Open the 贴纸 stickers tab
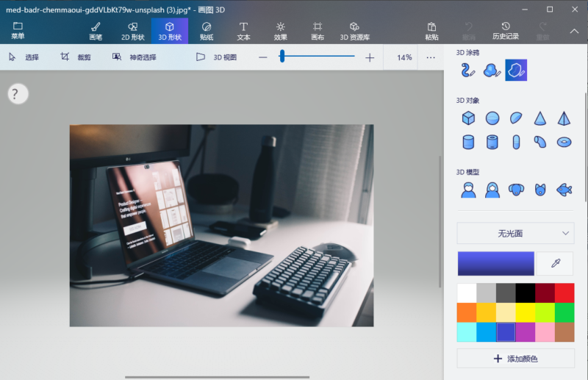This screenshot has height=380, width=588. click(x=207, y=31)
